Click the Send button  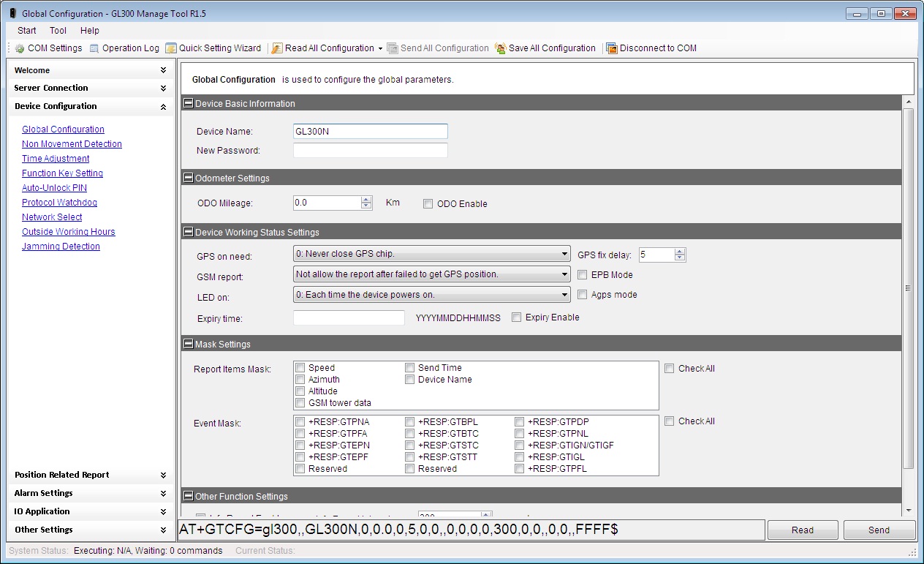point(879,530)
